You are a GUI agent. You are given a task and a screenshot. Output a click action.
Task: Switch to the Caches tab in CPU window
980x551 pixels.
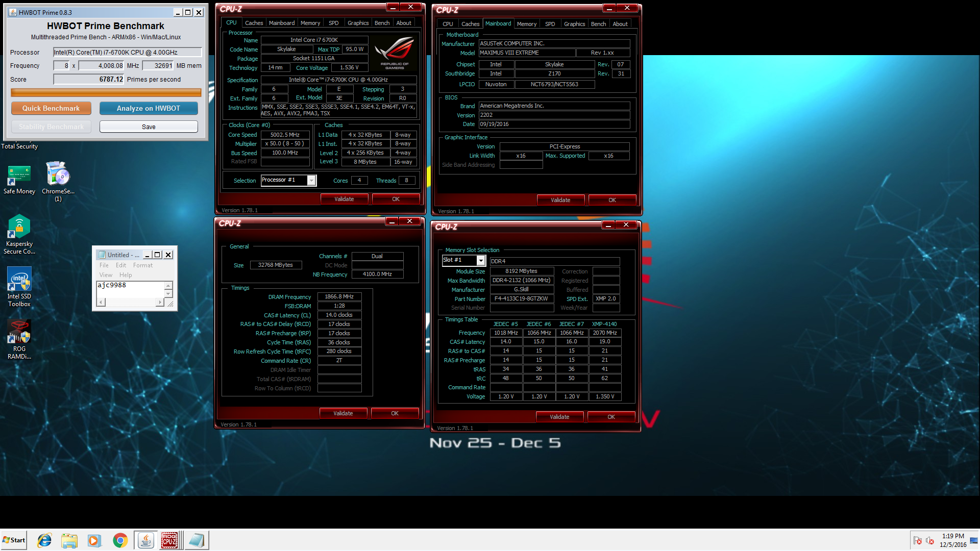[x=254, y=23]
